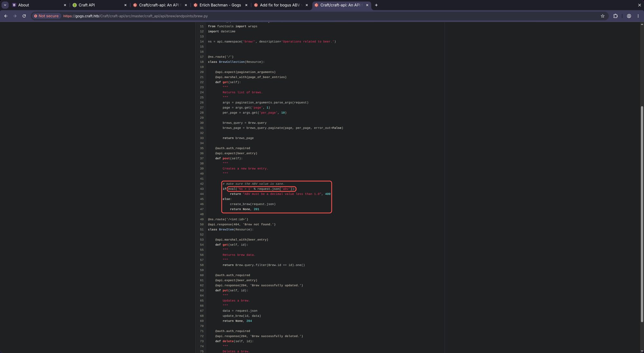644x353 pixels.
Task: Click 'return None, 201' line
Action: coord(244,209)
